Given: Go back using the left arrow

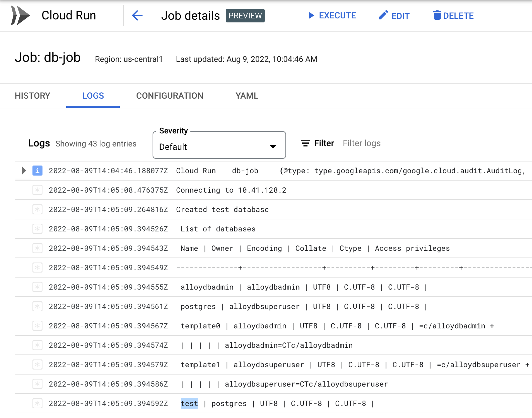Looking at the screenshot, I should 137,15.
